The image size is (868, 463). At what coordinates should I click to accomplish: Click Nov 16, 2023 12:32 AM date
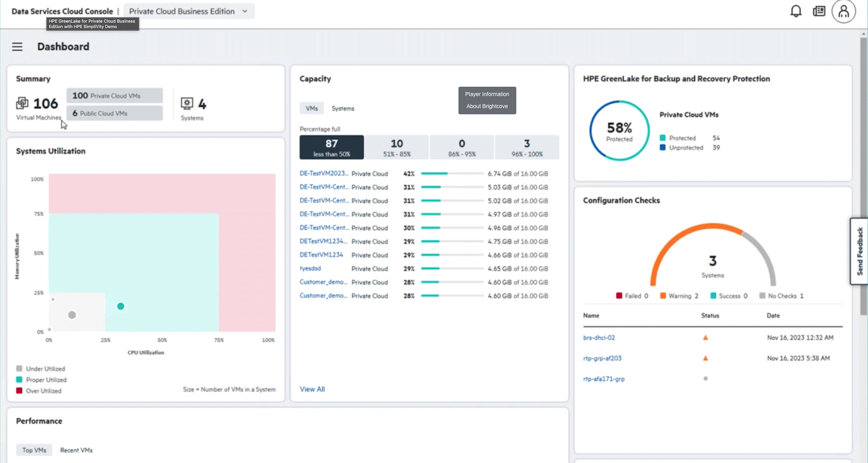[800, 337]
